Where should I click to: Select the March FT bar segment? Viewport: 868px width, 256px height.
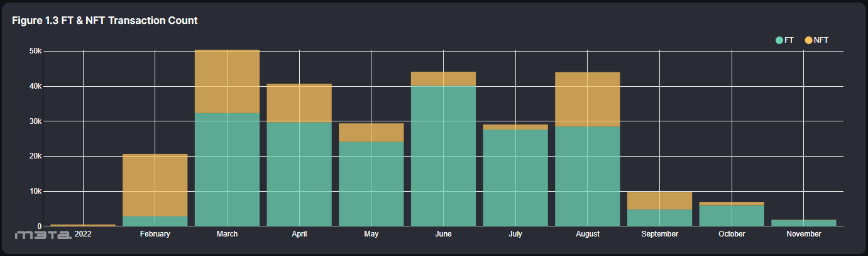coord(227,169)
